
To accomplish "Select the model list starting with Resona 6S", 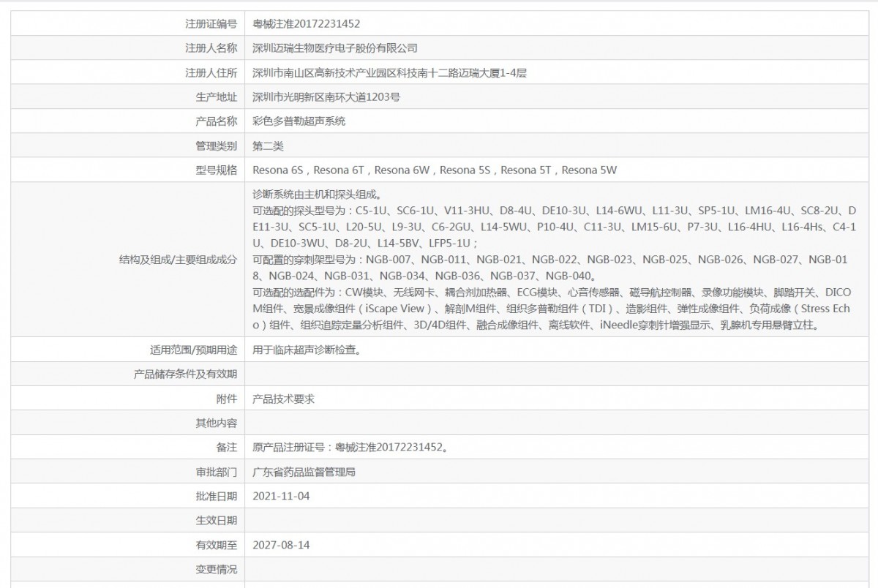I will coord(435,170).
